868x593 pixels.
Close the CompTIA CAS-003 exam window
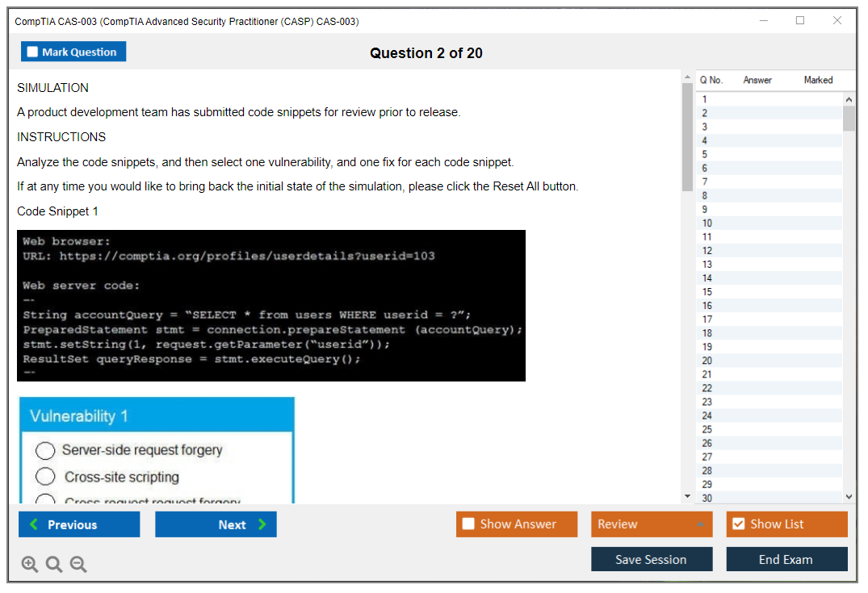pyautogui.click(x=837, y=21)
